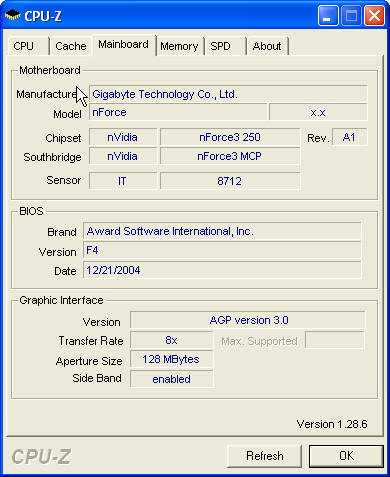
Task: Click the Aperture Size label
Action: (x=89, y=361)
